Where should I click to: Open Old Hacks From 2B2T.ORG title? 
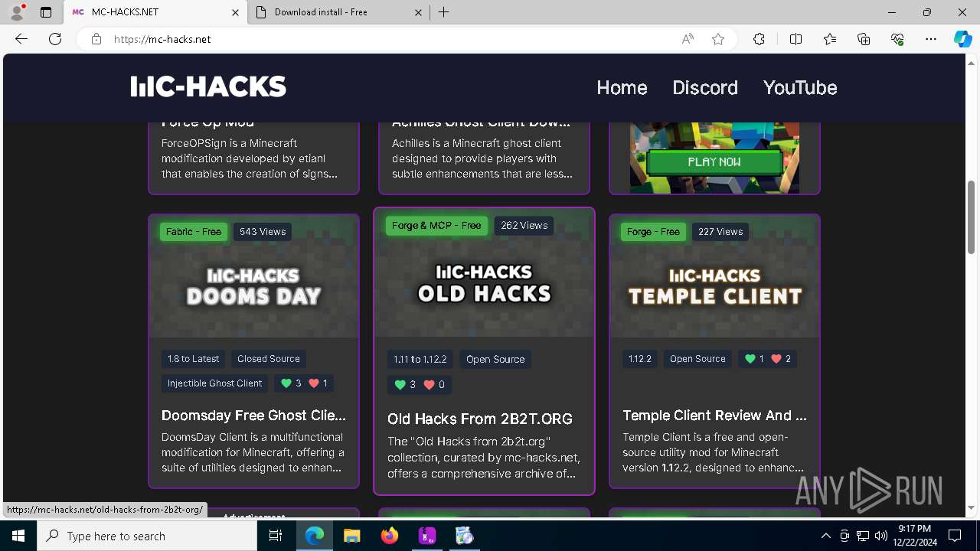coord(480,419)
